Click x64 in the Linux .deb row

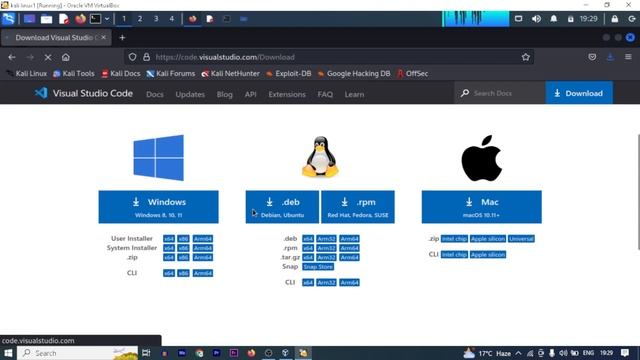pos(308,239)
